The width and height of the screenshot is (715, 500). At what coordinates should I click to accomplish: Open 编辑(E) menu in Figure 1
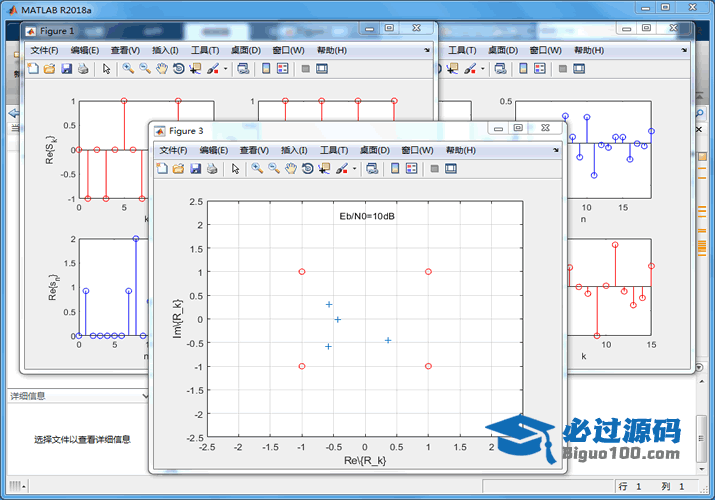[x=85, y=50]
